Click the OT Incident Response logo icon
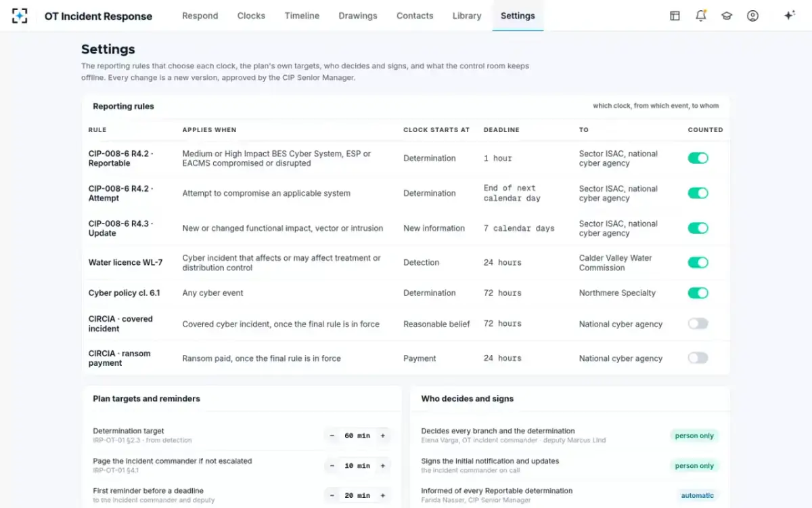This screenshot has height=508, width=812. (x=20, y=16)
